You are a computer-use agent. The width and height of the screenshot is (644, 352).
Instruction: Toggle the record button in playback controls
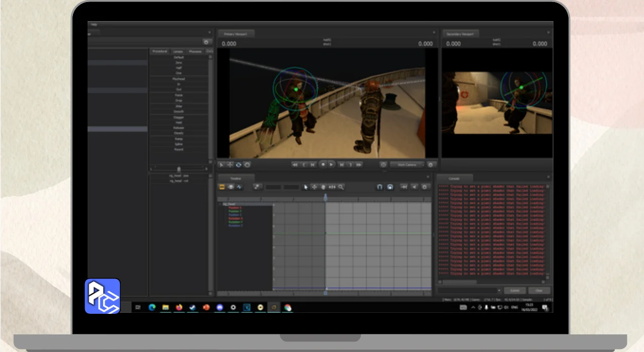tap(323, 164)
